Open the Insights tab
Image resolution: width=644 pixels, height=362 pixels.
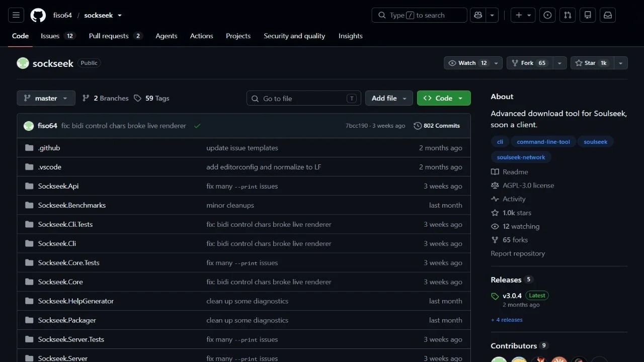(351, 36)
